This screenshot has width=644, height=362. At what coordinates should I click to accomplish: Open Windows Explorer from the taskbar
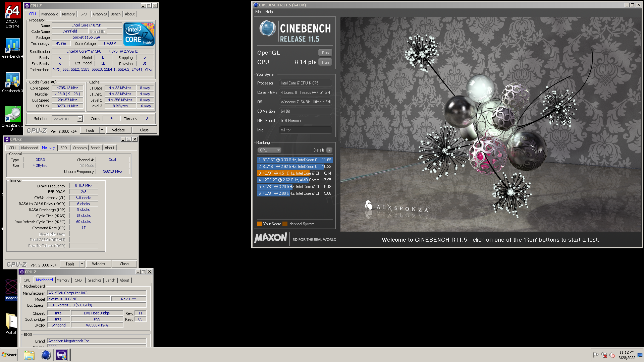(29, 355)
